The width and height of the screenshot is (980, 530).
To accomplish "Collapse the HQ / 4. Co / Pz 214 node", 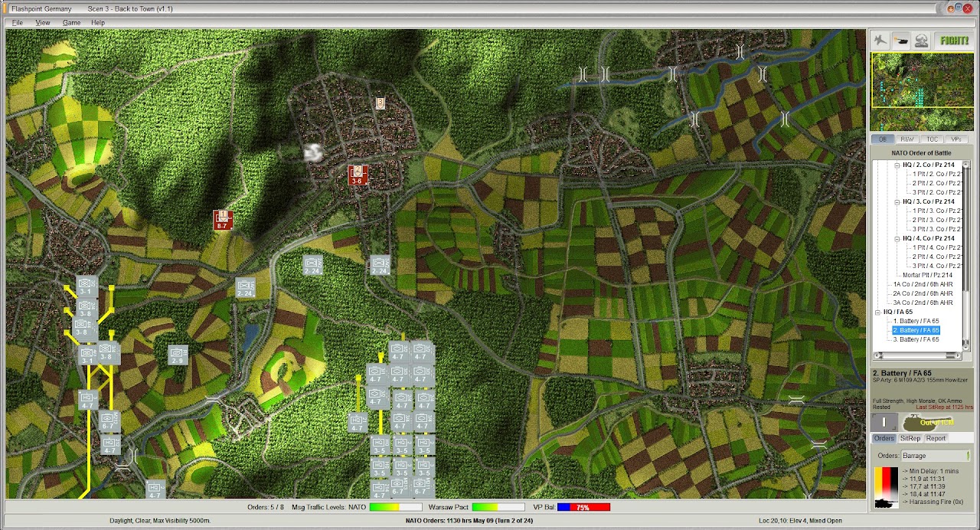I will point(897,239).
